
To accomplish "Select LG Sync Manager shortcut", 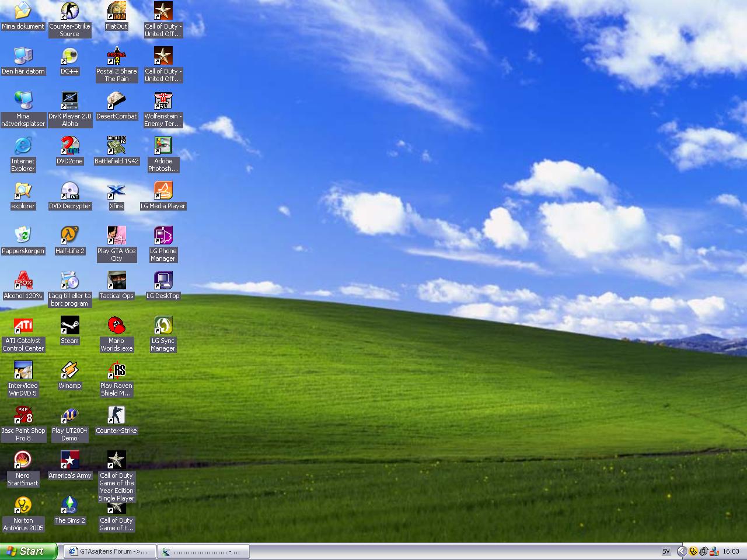I will pyautogui.click(x=163, y=325).
